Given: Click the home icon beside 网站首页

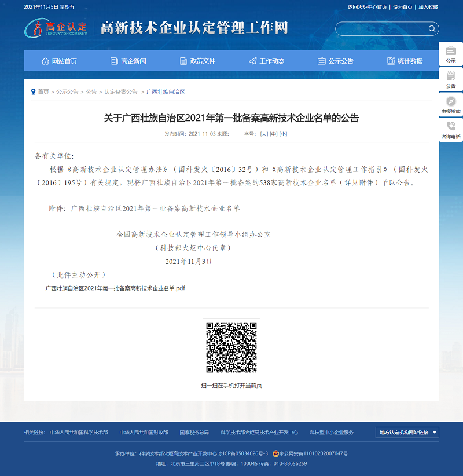Looking at the screenshot, I should pos(44,60).
